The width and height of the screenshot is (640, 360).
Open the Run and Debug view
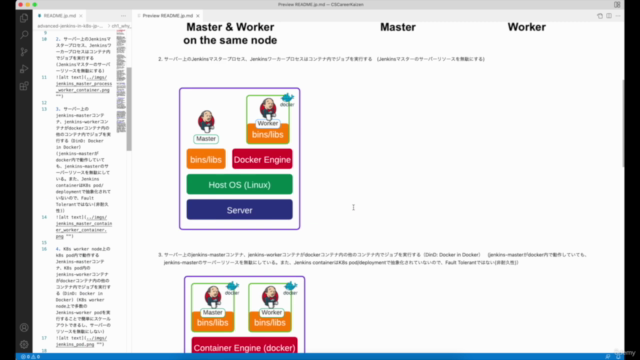pyautogui.click(x=24, y=69)
